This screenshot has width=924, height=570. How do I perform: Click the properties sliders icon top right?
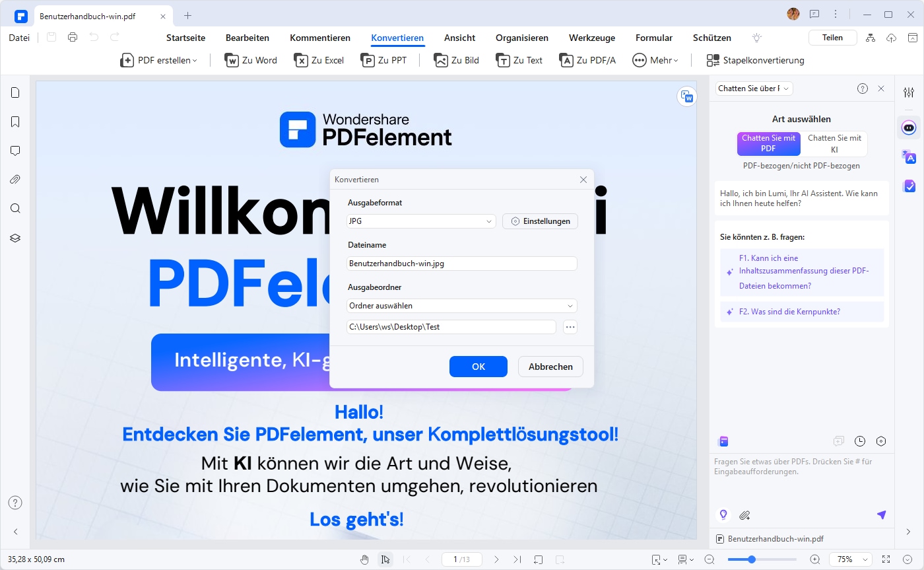[909, 93]
